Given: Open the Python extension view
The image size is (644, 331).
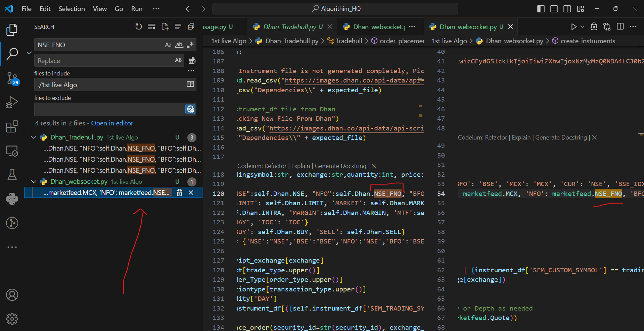Looking at the screenshot, I should point(12,199).
